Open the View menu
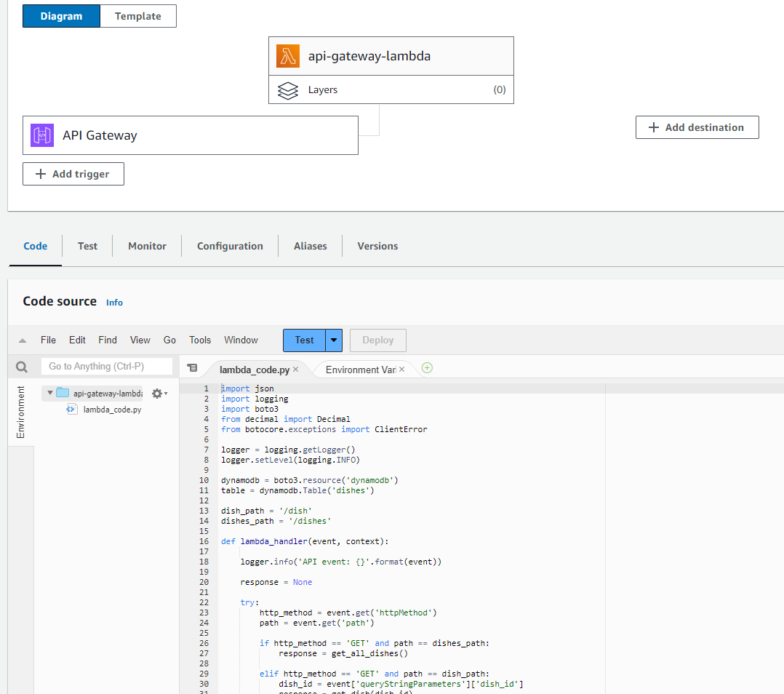Image resolution: width=784 pixels, height=694 pixels. point(140,340)
